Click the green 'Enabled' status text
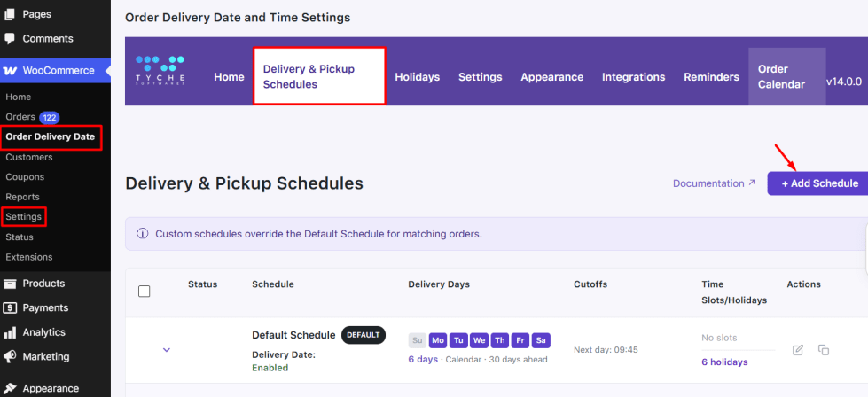This screenshot has width=868, height=397. coord(270,368)
